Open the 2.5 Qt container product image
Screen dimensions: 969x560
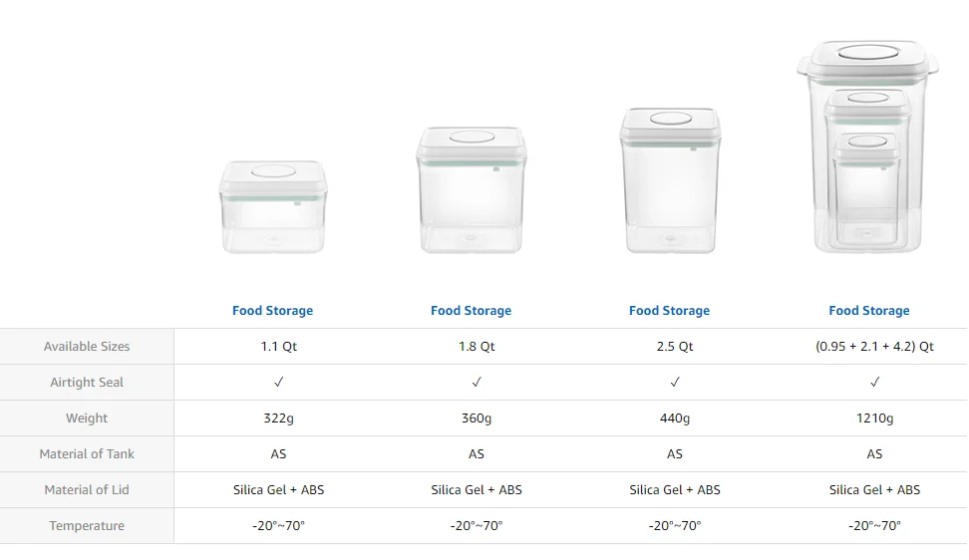(x=670, y=180)
